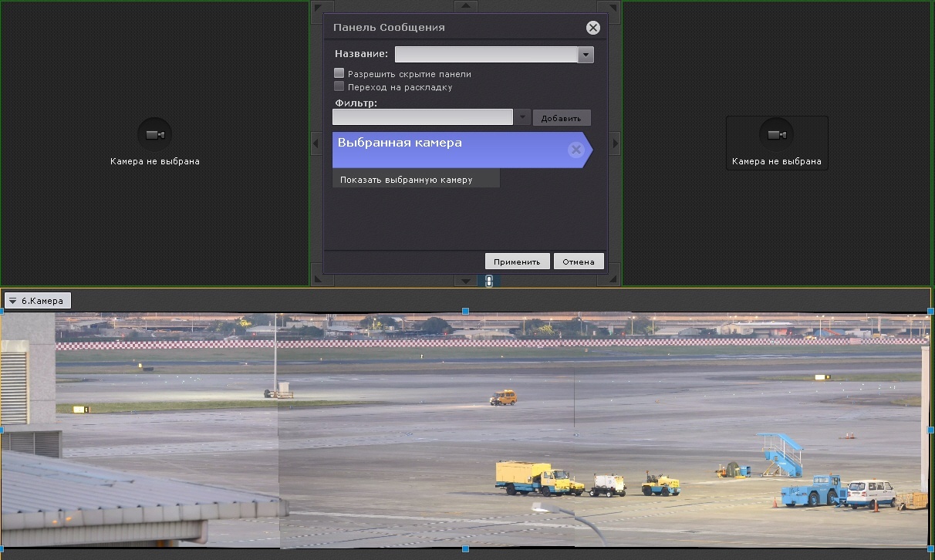Click the left arrow beside the message panel
The height and width of the screenshot is (560, 935).
[x=316, y=143]
